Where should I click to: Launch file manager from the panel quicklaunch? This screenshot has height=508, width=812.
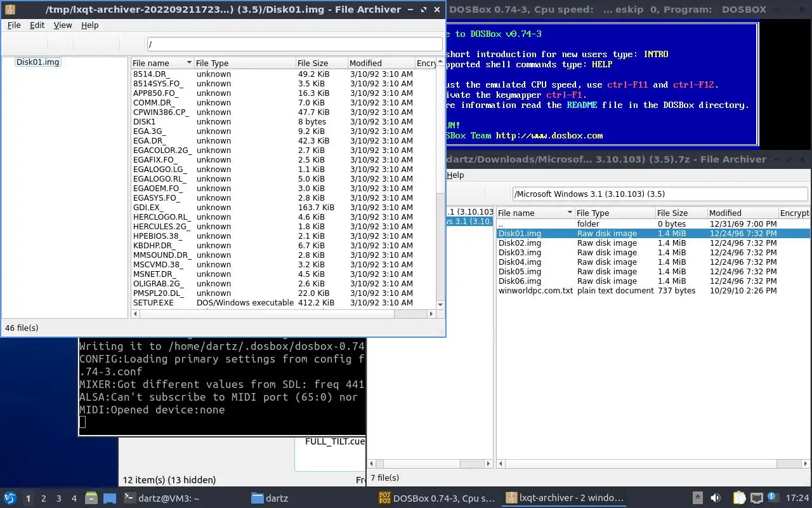tap(91, 498)
